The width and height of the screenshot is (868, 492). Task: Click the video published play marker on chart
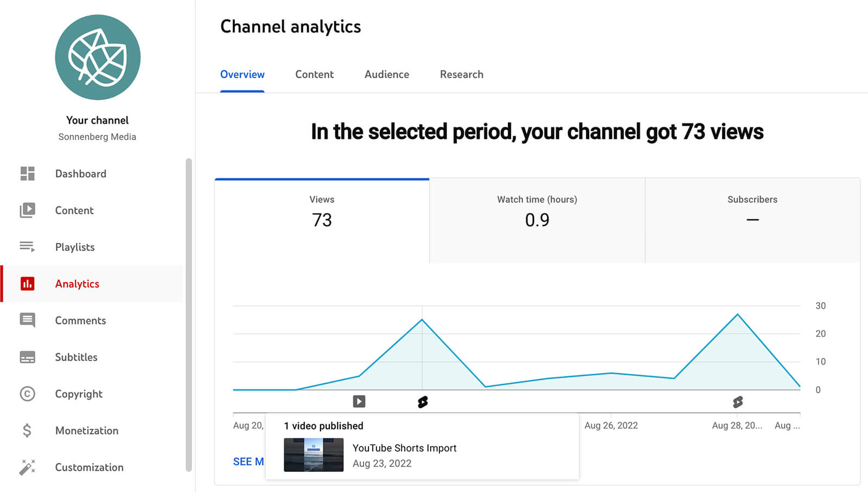(359, 401)
